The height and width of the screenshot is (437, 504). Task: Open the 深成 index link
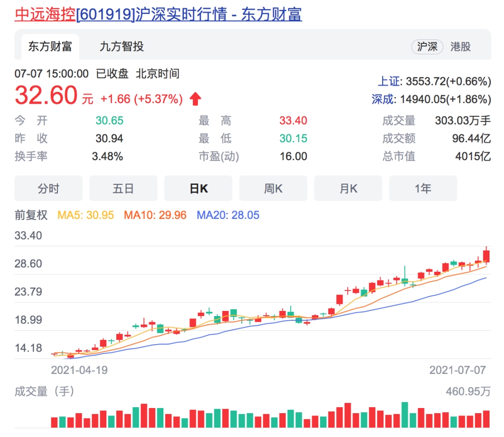click(x=383, y=99)
